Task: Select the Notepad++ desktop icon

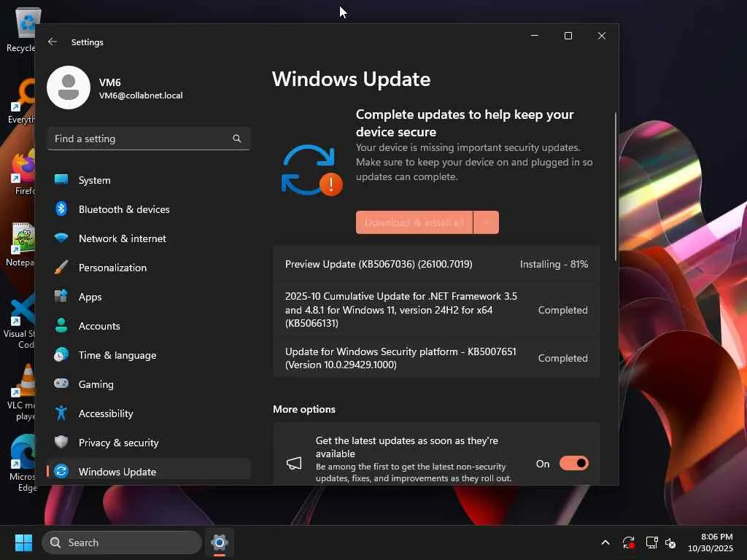Action: [x=21, y=245]
